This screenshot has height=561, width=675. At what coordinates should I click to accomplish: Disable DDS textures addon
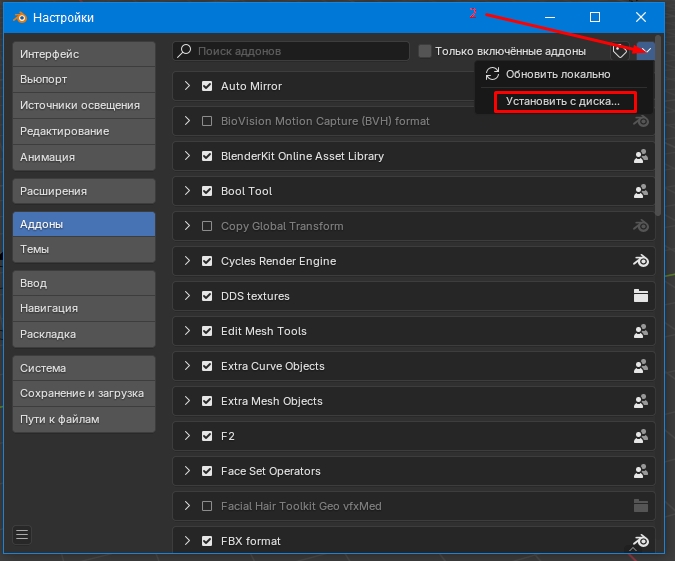207,296
